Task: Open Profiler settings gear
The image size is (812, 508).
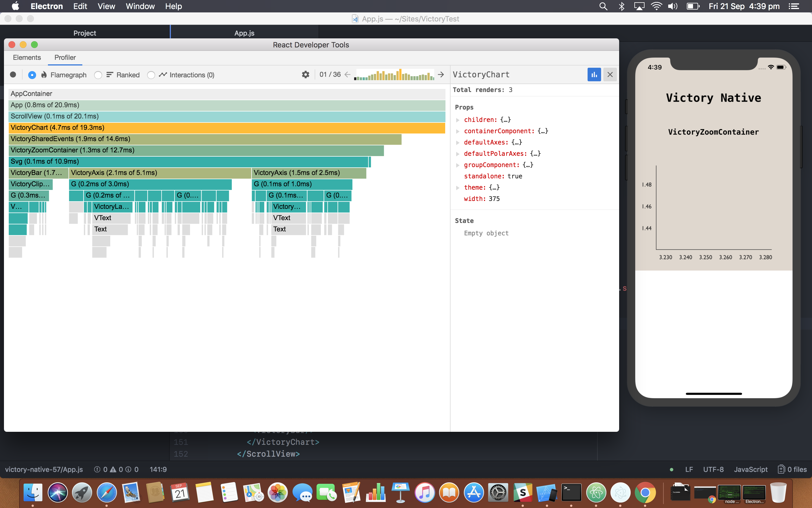Action: (x=305, y=75)
